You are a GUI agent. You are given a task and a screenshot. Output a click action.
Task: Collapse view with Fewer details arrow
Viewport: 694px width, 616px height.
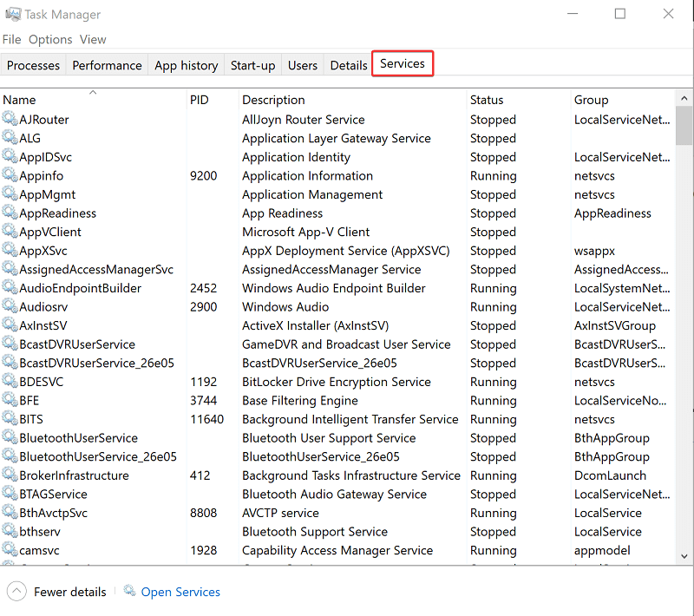point(16,591)
